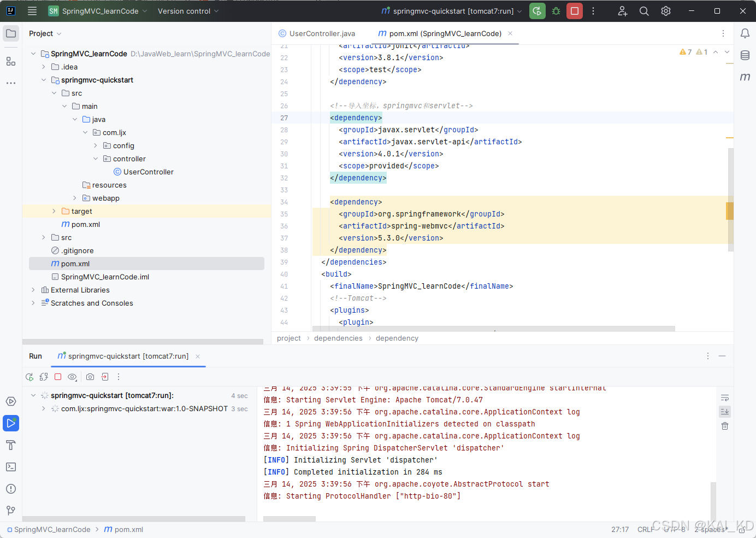Click the dependencies breadcrumb
The image size is (756, 538).
(338, 338)
